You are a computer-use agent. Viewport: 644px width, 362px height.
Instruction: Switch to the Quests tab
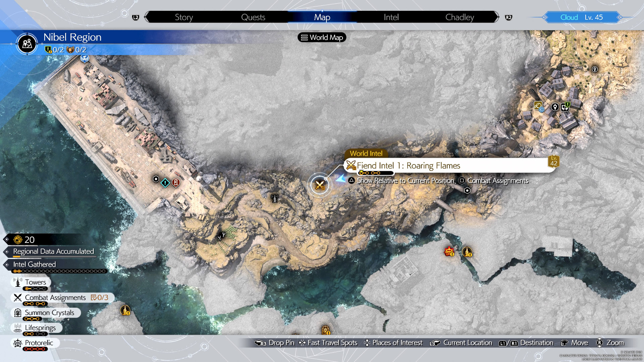click(253, 17)
